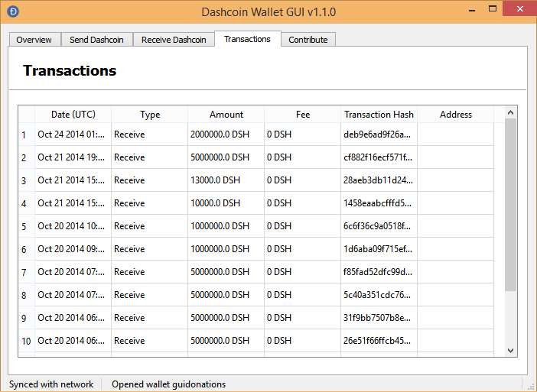537x392 pixels.
Task: Switch to the Send Dashcoin tab
Action: click(x=96, y=40)
